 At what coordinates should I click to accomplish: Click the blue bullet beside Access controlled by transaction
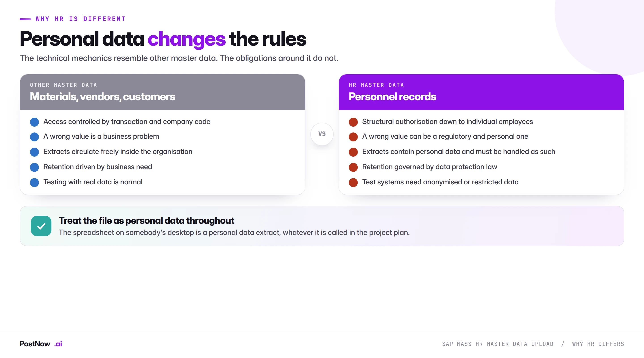click(x=34, y=122)
